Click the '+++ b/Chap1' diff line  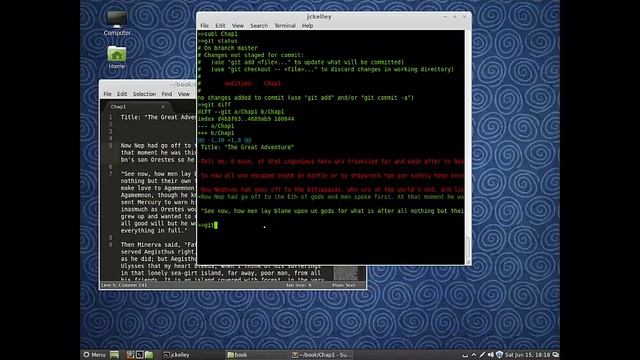pos(216,133)
